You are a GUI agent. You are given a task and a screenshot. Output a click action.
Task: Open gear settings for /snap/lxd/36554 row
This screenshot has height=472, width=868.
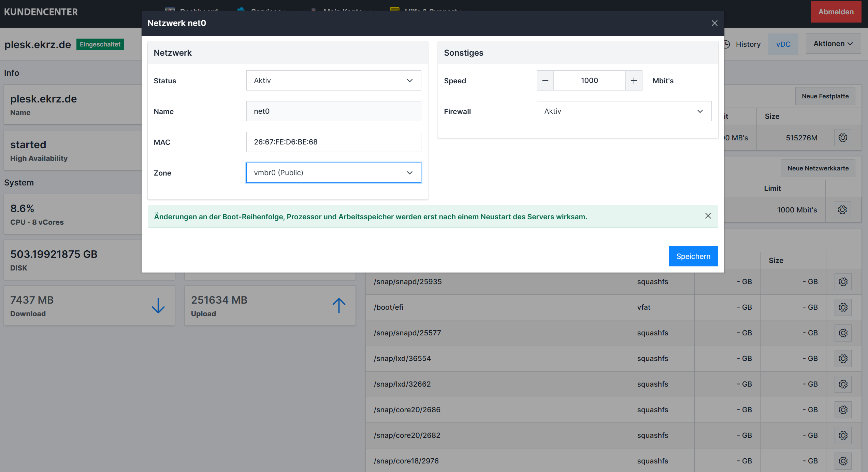(843, 359)
